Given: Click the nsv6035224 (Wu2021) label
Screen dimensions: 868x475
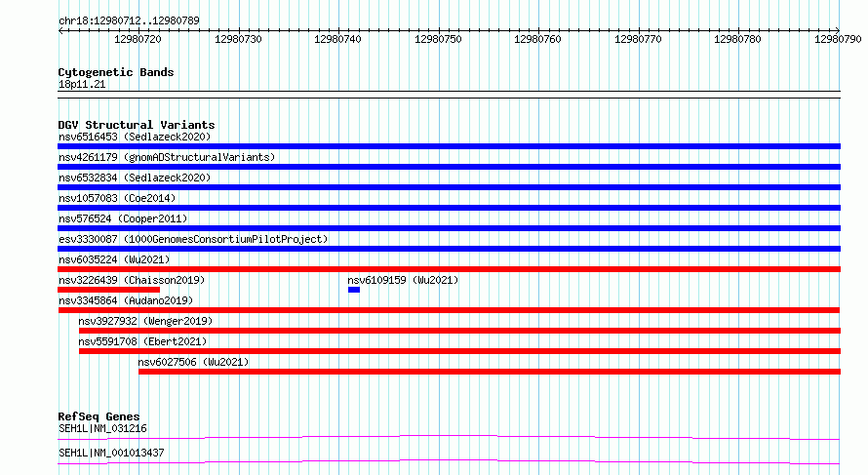Looking at the screenshot, I should [114, 259].
